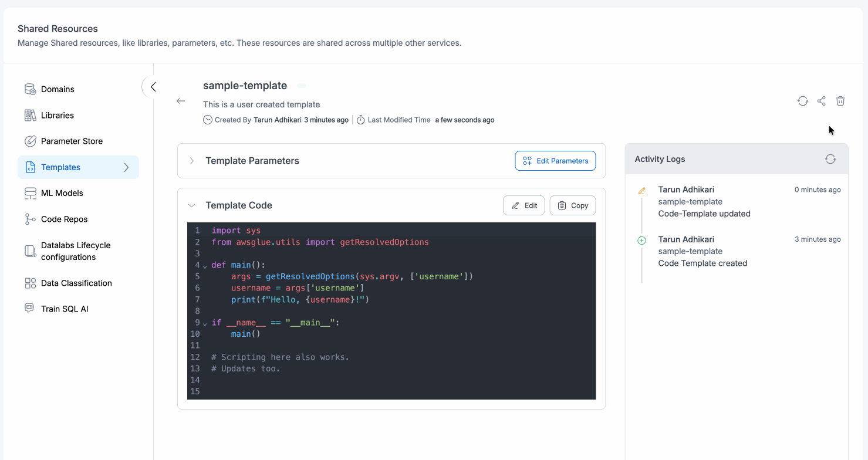
Task: Go back using the back arrow
Action: 181,100
